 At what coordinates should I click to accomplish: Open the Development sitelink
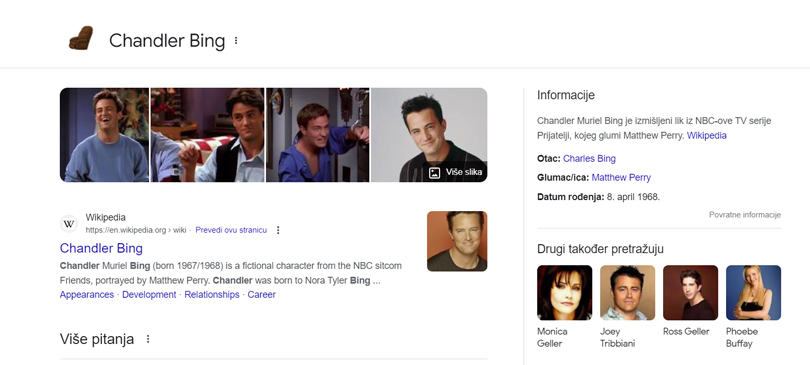point(149,295)
